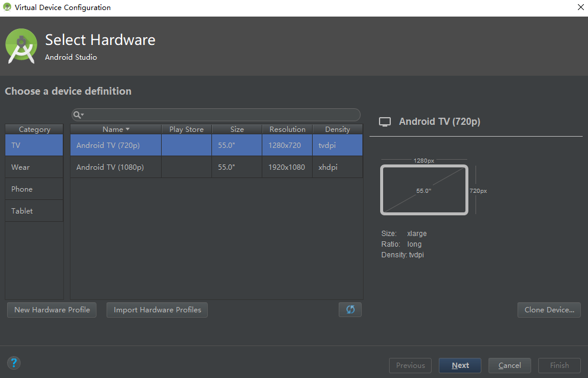This screenshot has width=588, height=378.
Task: Select Android TV (720p) device row
Action: click(x=216, y=145)
